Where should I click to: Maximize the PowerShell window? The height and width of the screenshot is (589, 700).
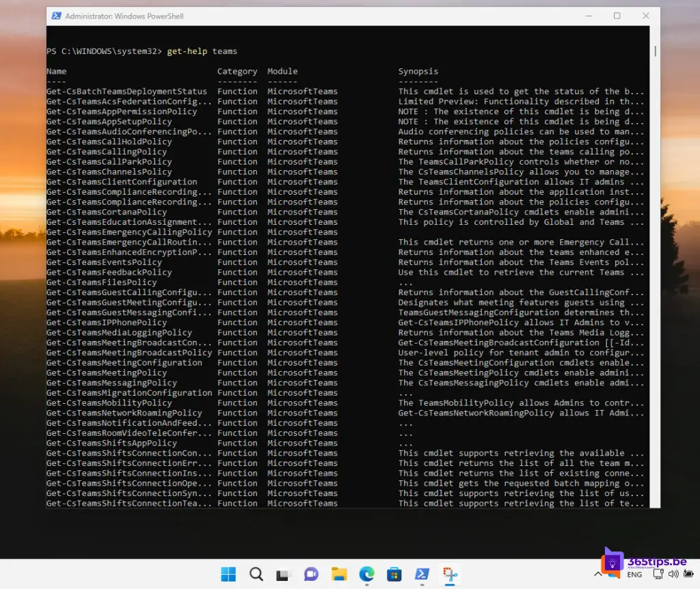(617, 16)
